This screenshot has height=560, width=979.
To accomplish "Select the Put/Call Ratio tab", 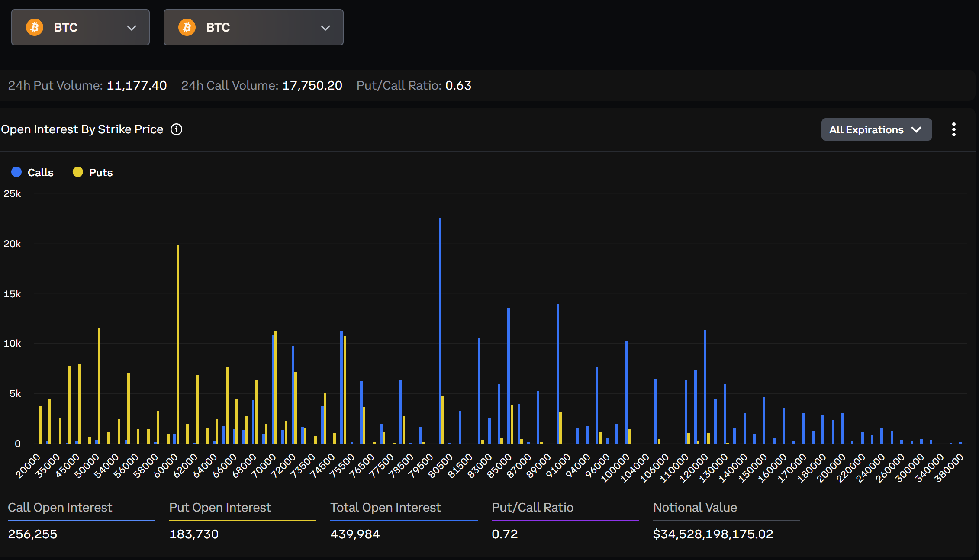I will click(x=532, y=508).
